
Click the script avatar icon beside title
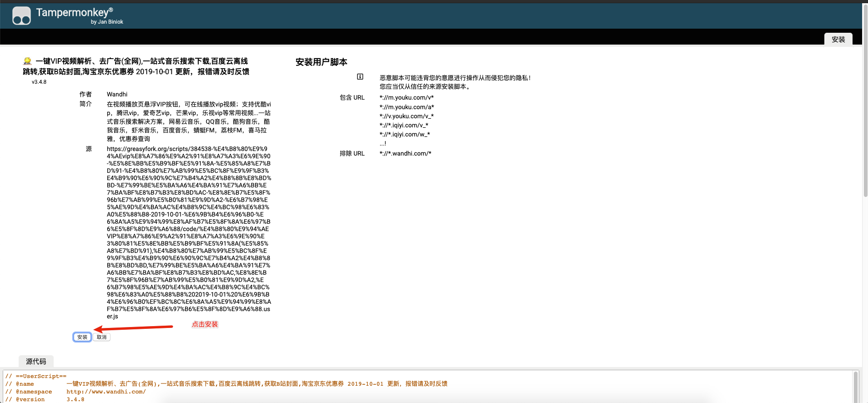[27, 61]
